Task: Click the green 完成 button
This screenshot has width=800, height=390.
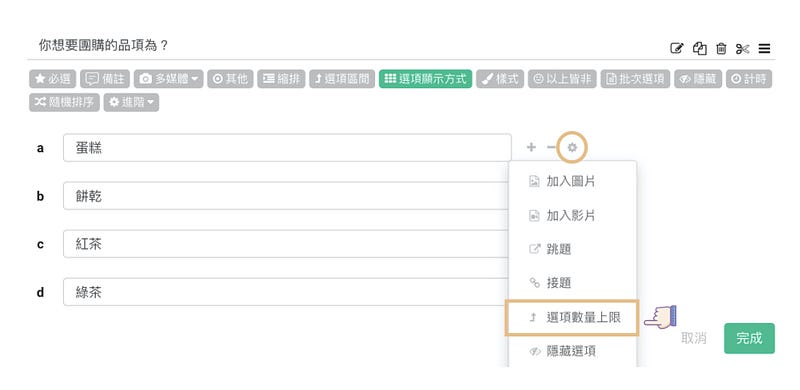Action: click(x=749, y=338)
